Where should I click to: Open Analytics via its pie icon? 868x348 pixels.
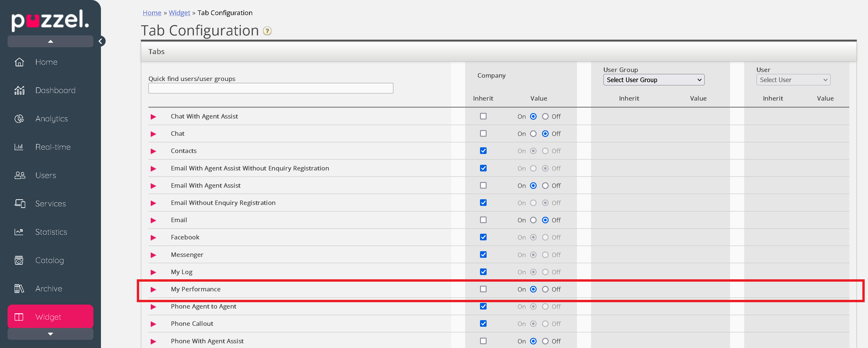(x=19, y=119)
